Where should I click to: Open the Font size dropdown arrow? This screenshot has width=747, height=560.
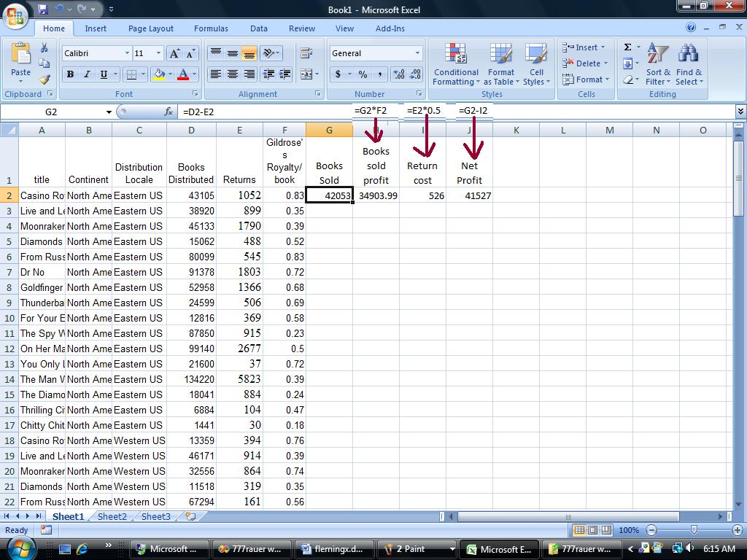[x=158, y=53]
